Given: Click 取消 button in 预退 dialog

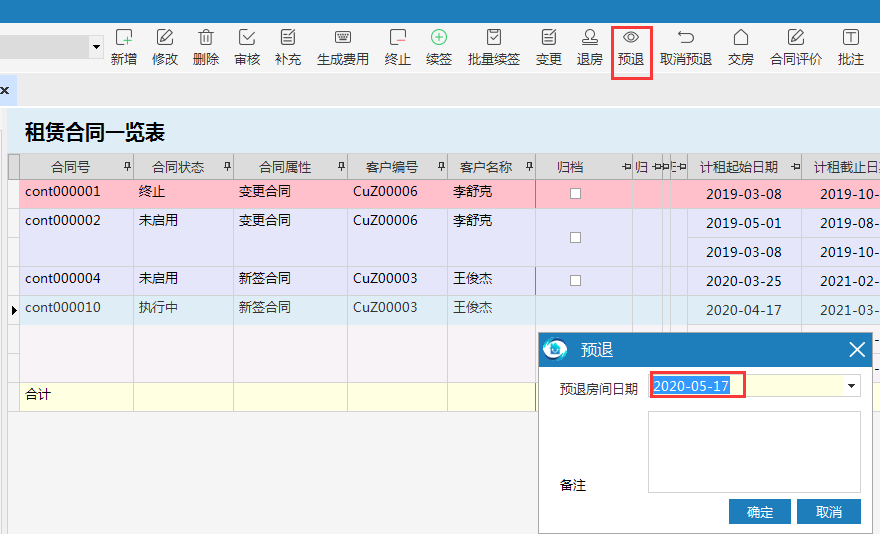Looking at the screenshot, I should pyautogui.click(x=829, y=512).
